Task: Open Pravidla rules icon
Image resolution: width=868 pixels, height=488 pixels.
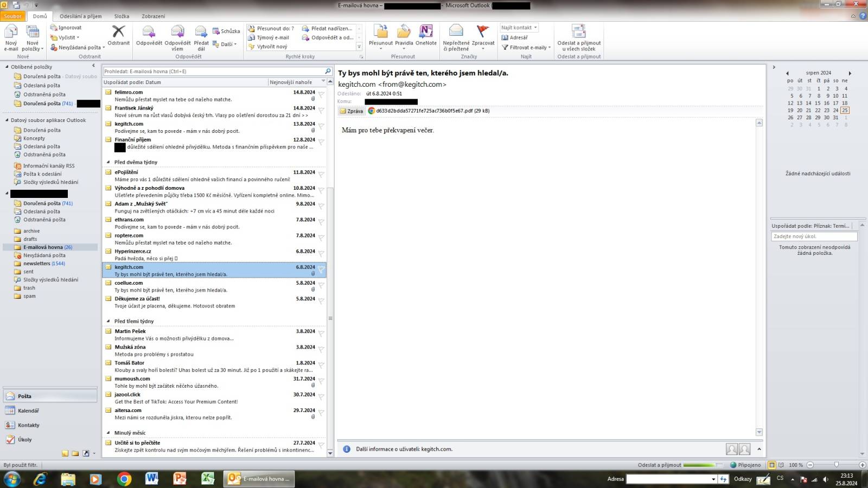Action: (404, 37)
